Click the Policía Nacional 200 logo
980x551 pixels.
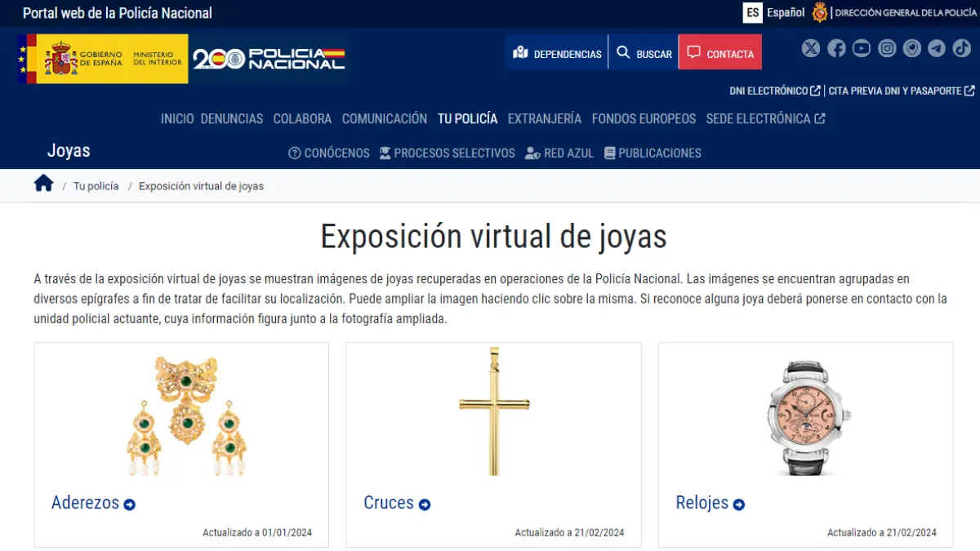point(269,59)
